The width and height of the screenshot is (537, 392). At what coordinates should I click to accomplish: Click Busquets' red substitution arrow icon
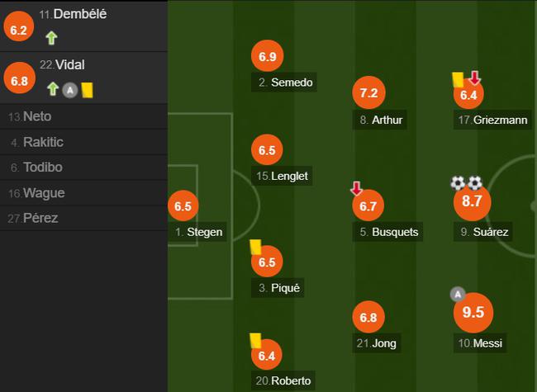pyautogui.click(x=357, y=188)
